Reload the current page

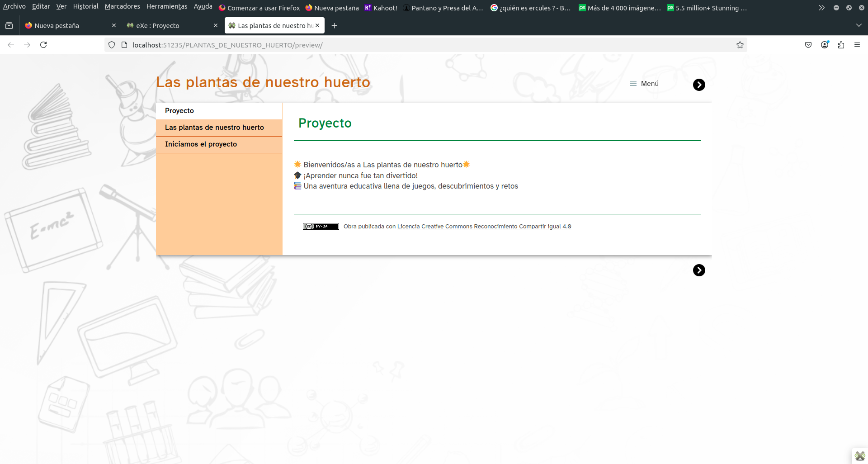(x=43, y=45)
